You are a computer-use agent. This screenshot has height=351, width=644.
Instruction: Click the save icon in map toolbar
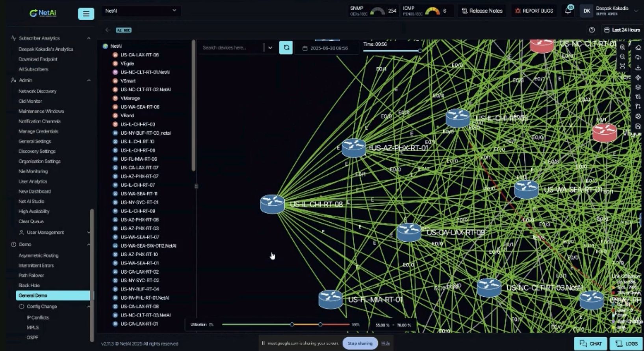click(638, 126)
